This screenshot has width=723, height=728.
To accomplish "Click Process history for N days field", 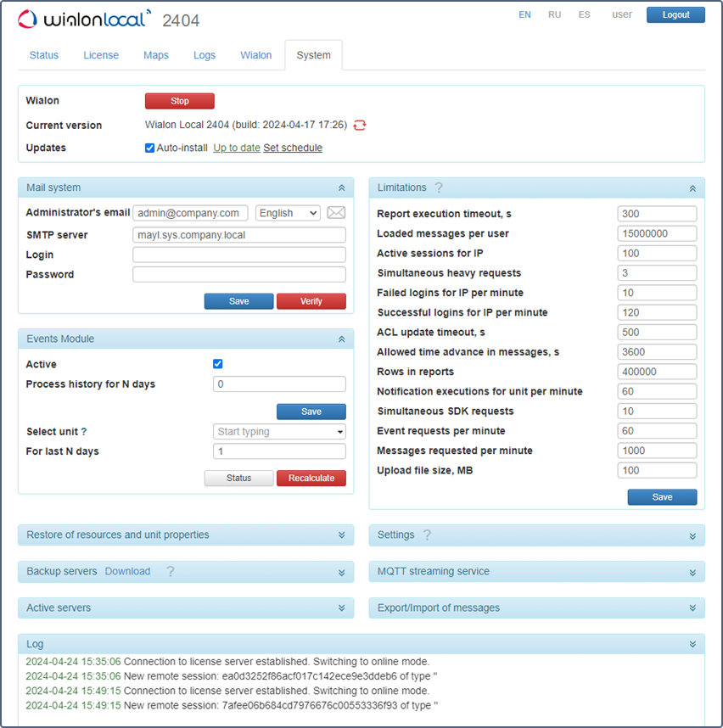I will click(x=279, y=384).
